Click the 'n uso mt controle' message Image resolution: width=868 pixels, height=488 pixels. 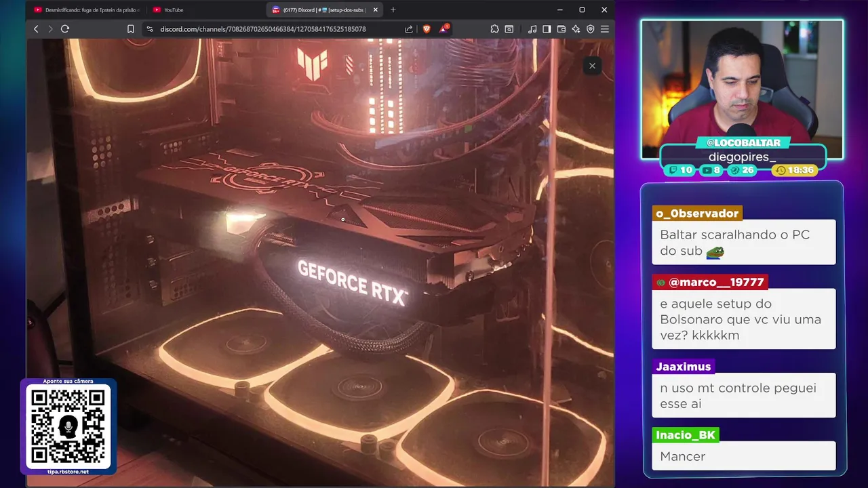click(743, 396)
